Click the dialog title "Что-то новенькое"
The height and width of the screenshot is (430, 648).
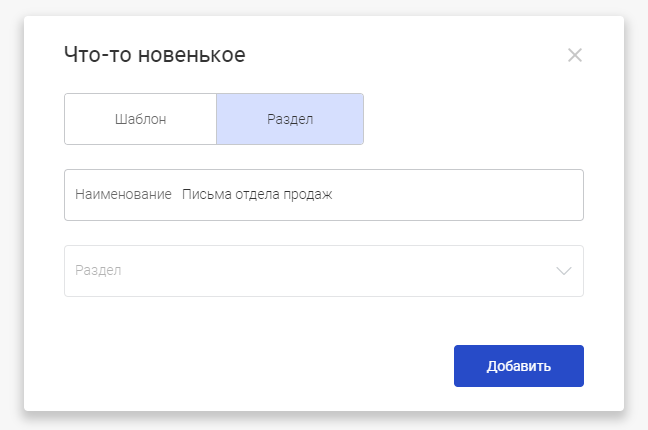pyautogui.click(x=155, y=55)
